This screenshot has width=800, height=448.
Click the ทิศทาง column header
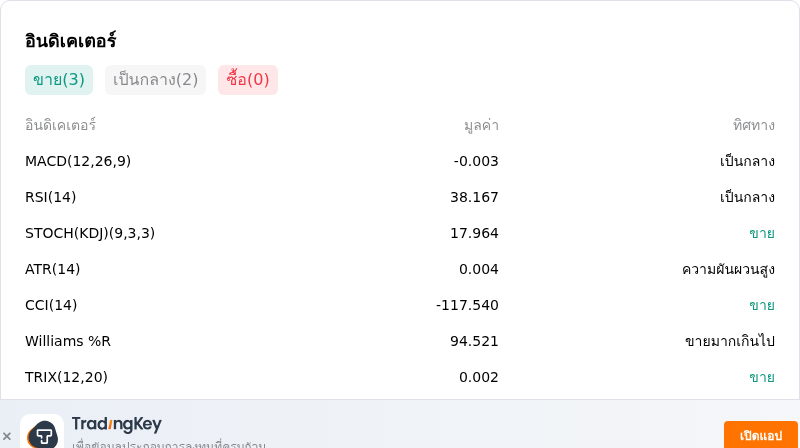754,126
